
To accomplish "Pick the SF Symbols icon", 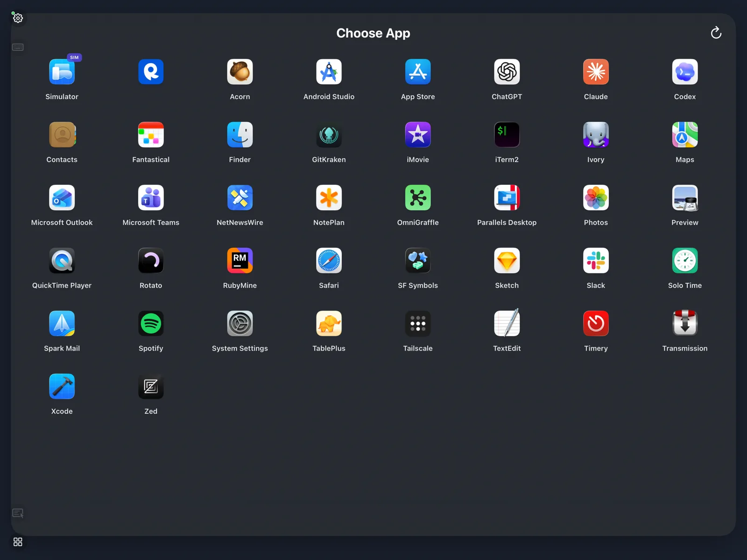I will point(418,261).
